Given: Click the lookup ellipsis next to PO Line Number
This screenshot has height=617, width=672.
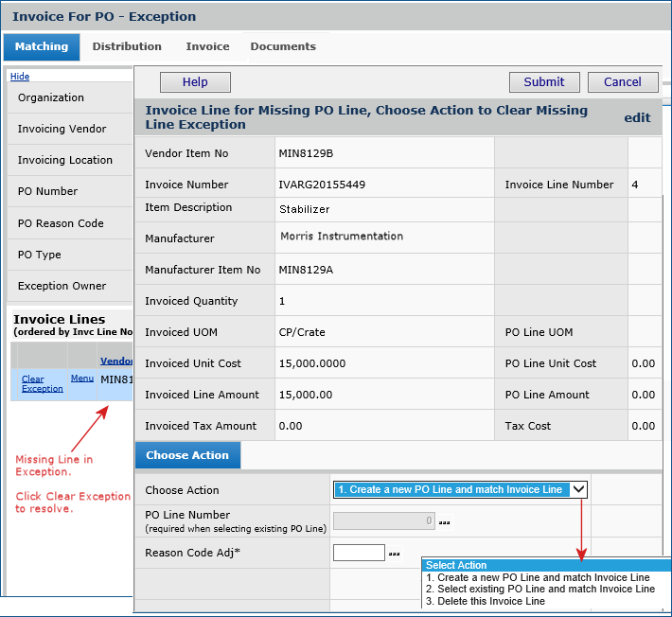Looking at the screenshot, I should [x=444, y=521].
